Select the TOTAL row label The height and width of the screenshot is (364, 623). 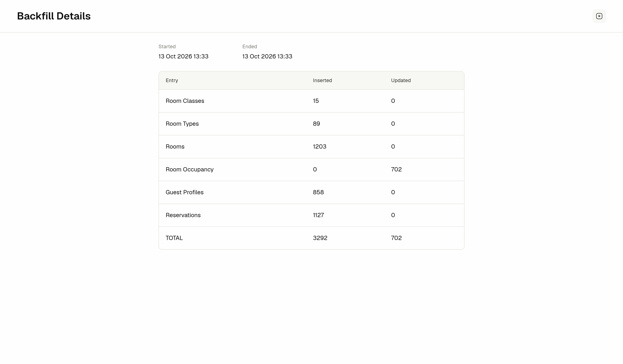174,238
